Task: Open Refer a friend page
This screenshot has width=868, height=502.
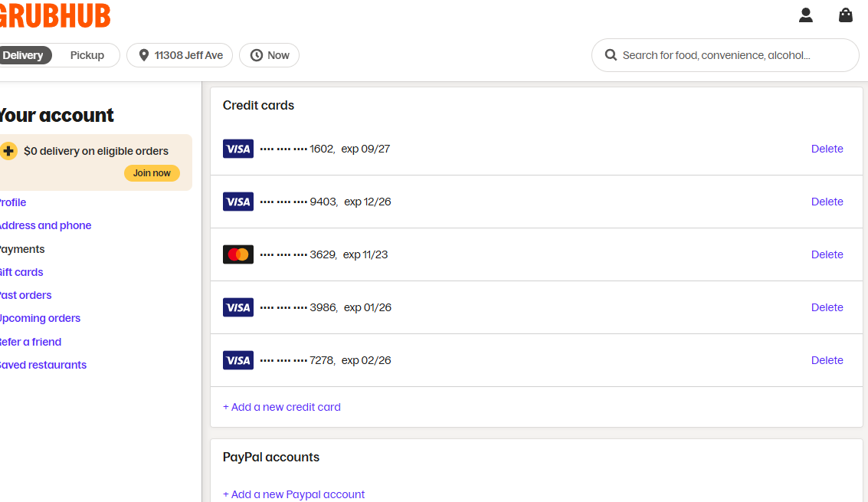Action: [30, 342]
